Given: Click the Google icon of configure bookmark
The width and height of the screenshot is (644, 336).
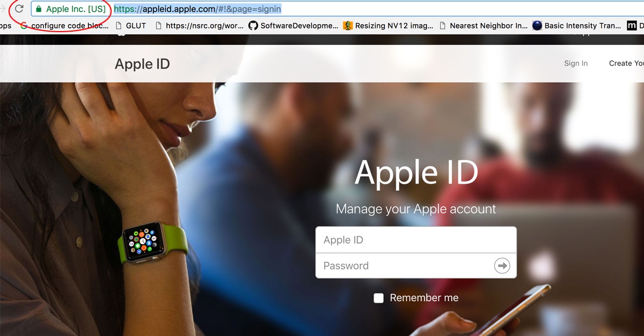Looking at the screenshot, I should 24,25.
